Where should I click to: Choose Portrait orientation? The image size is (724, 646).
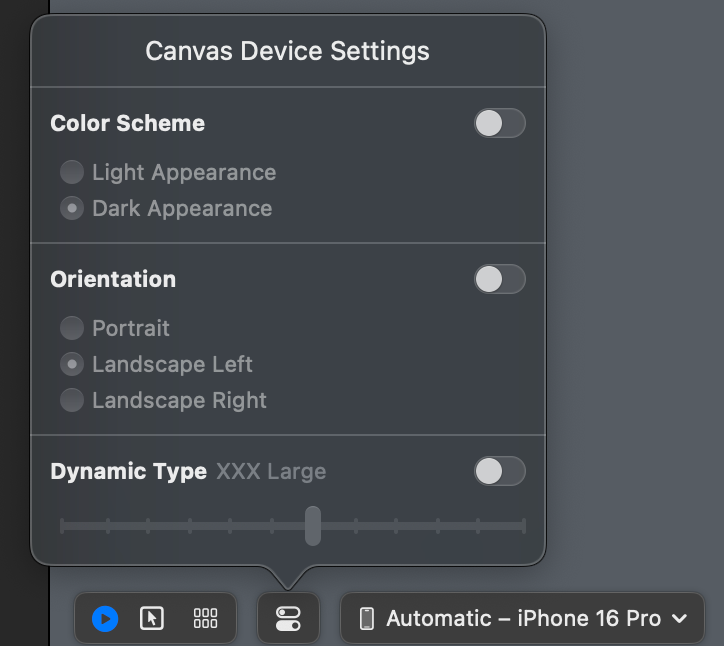[72, 328]
